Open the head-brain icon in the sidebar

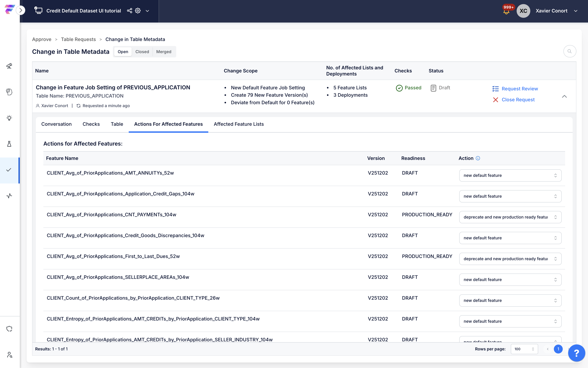point(9,92)
